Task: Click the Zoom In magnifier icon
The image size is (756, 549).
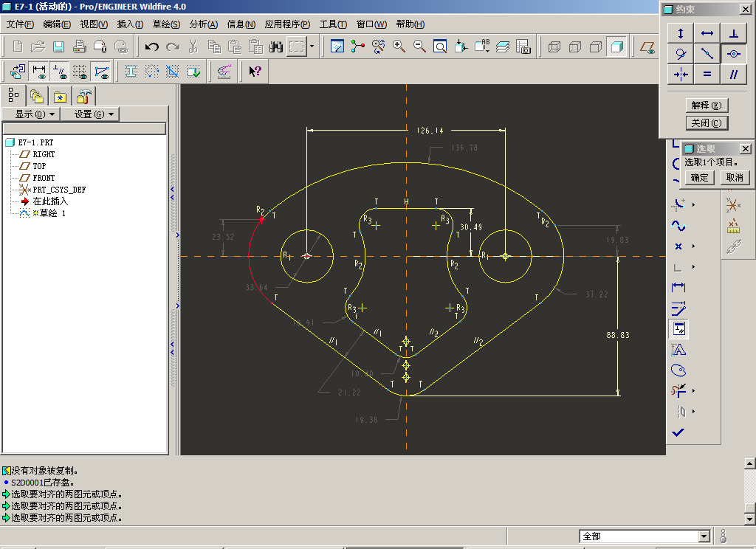Action: click(399, 46)
